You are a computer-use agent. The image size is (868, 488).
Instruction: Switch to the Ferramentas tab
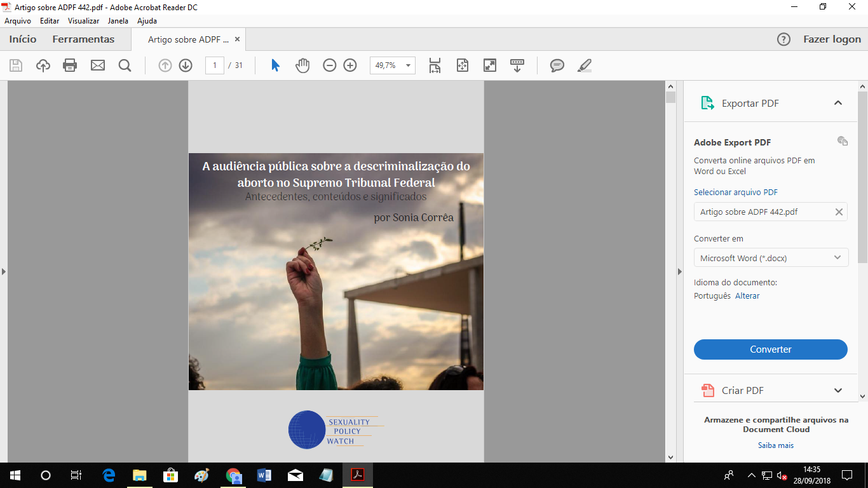[x=84, y=39]
